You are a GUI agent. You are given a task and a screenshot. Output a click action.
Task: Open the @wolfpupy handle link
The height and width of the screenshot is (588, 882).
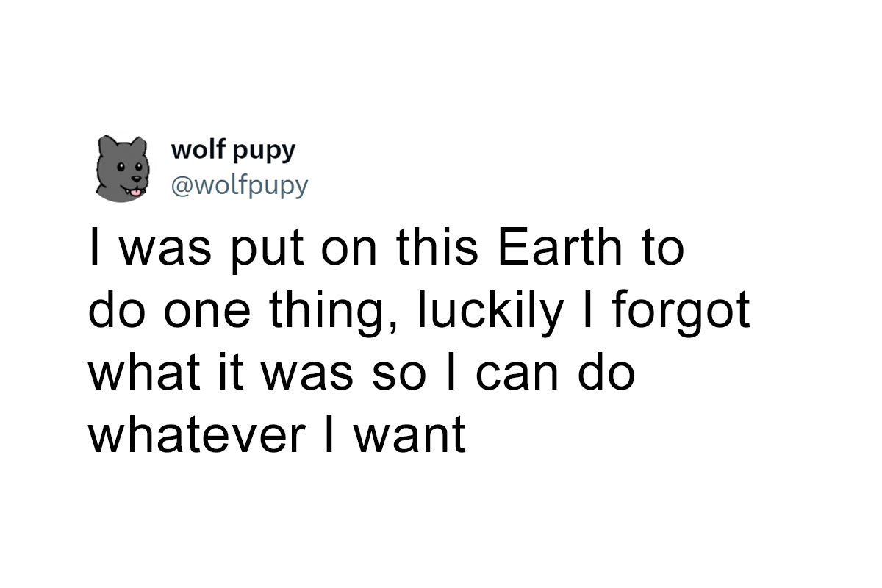pyautogui.click(x=239, y=186)
